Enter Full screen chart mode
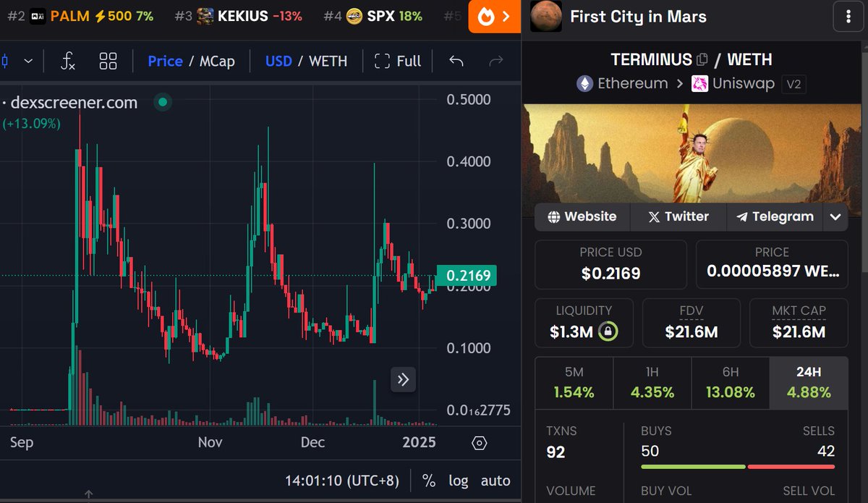This screenshot has width=868, height=503. pos(397,61)
